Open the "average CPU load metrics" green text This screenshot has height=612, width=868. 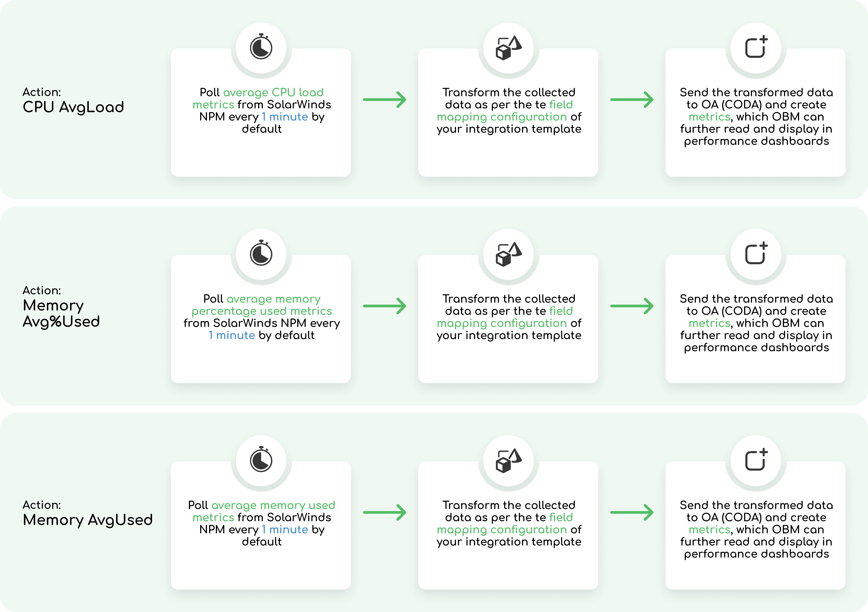pyautogui.click(x=273, y=93)
